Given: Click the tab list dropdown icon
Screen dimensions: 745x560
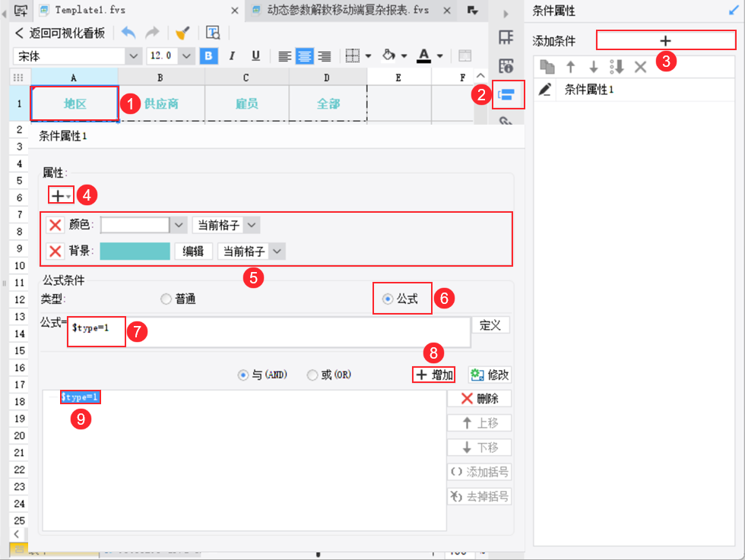Looking at the screenshot, I should coord(472,10).
